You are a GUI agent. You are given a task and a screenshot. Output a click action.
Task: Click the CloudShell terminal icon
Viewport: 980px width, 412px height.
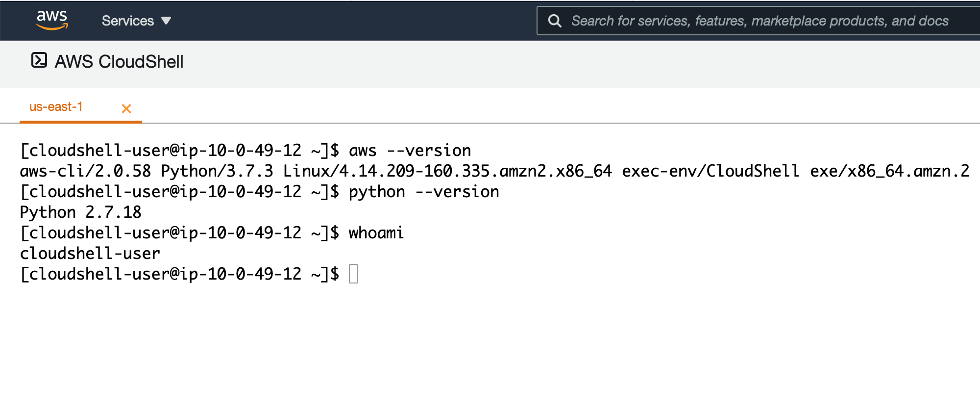pos(39,60)
